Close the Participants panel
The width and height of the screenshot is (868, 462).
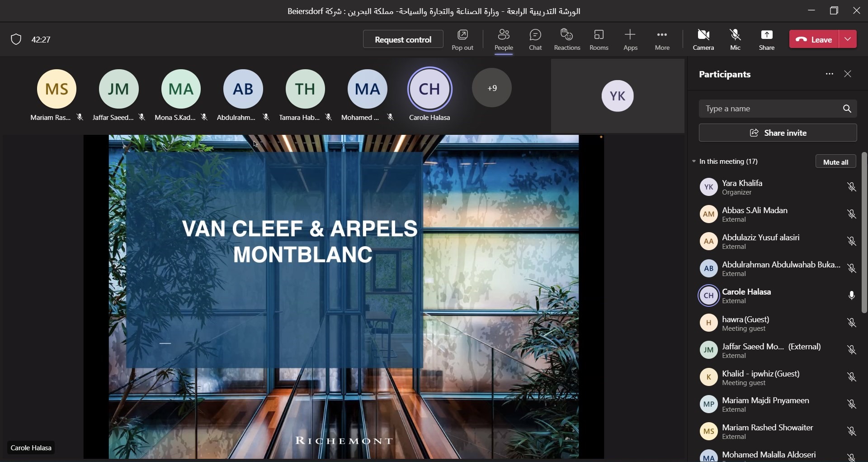848,74
